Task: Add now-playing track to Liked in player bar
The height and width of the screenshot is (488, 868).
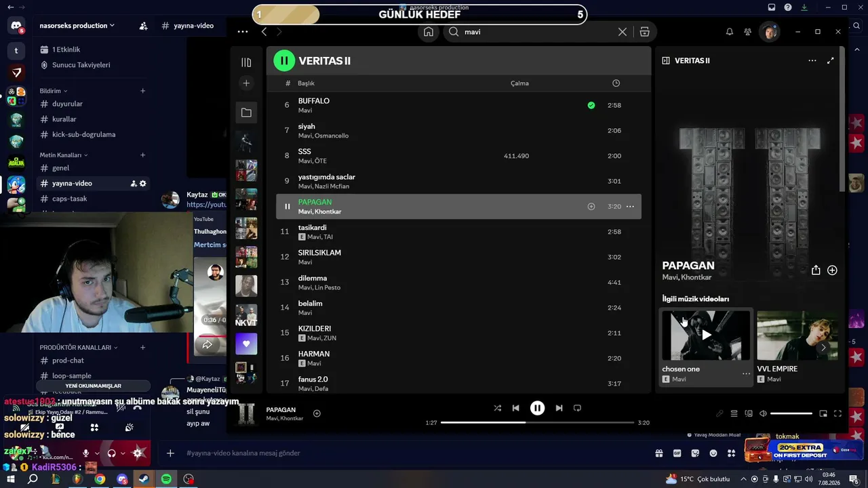Action: 317,413
